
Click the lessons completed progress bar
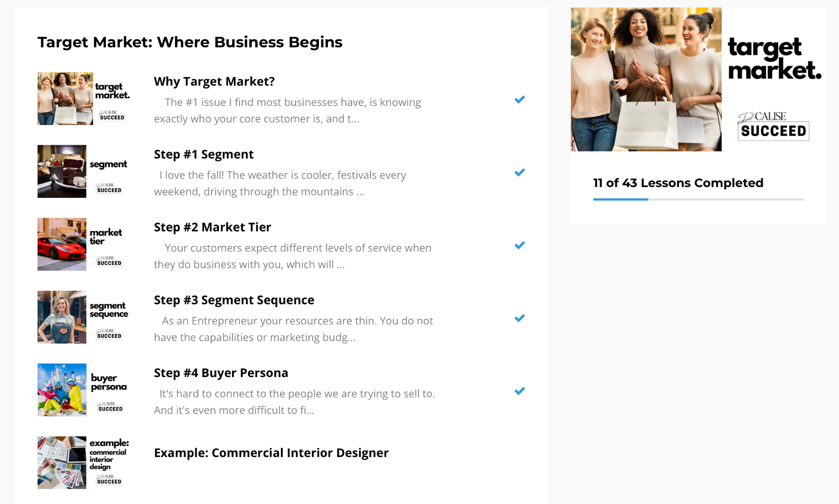click(x=698, y=199)
